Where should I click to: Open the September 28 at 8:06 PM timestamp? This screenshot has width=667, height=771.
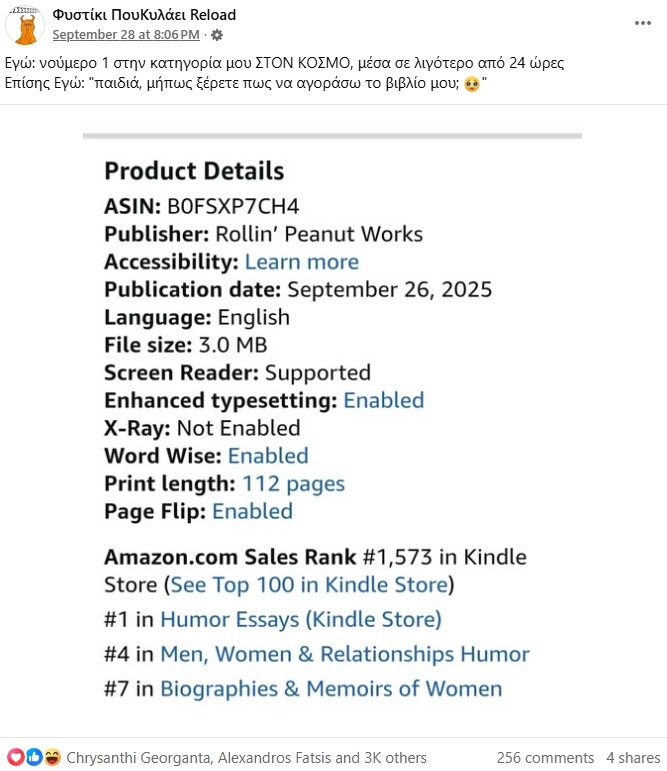(126, 35)
